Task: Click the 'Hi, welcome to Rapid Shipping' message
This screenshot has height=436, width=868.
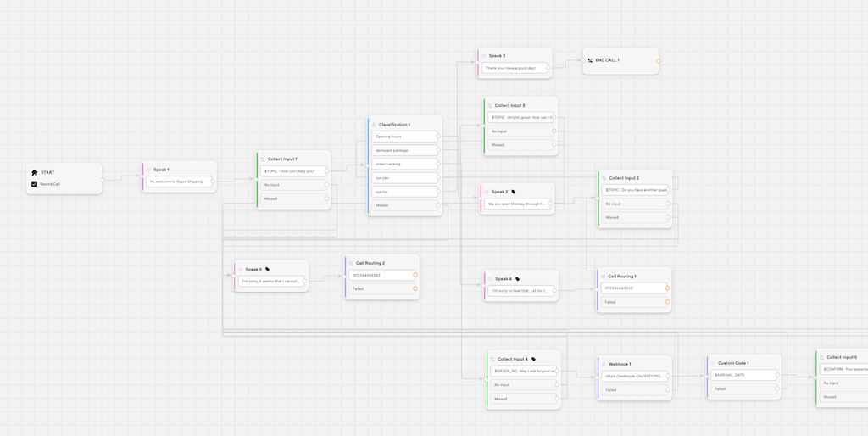Action: pos(179,182)
